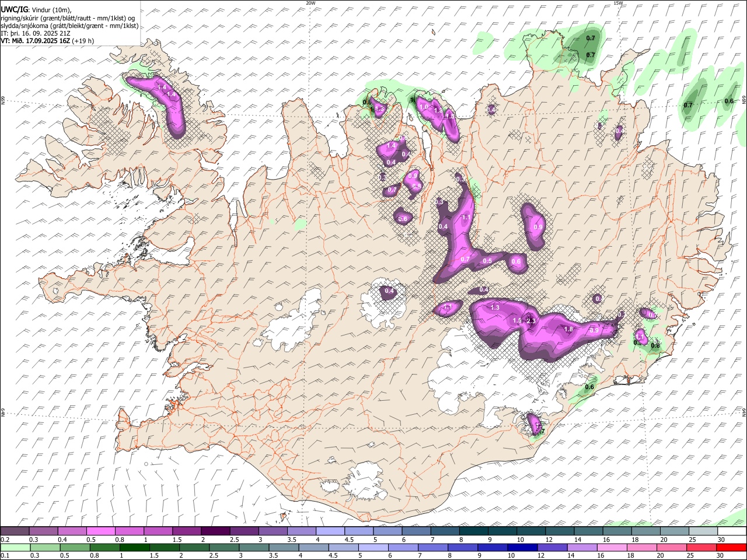Pick the 0.5–0.8 green swatch in the lower legend row
This screenshot has height=560, width=747.
coord(75,548)
